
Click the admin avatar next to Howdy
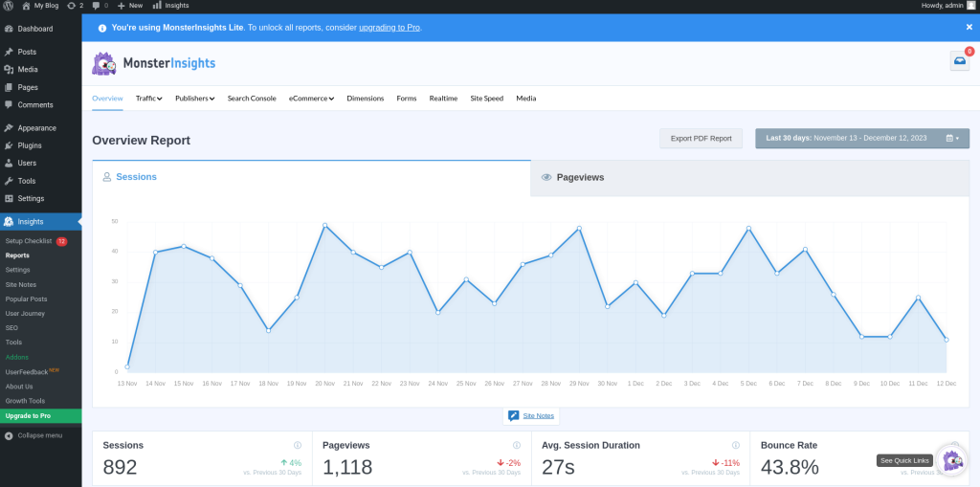click(x=970, y=6)
